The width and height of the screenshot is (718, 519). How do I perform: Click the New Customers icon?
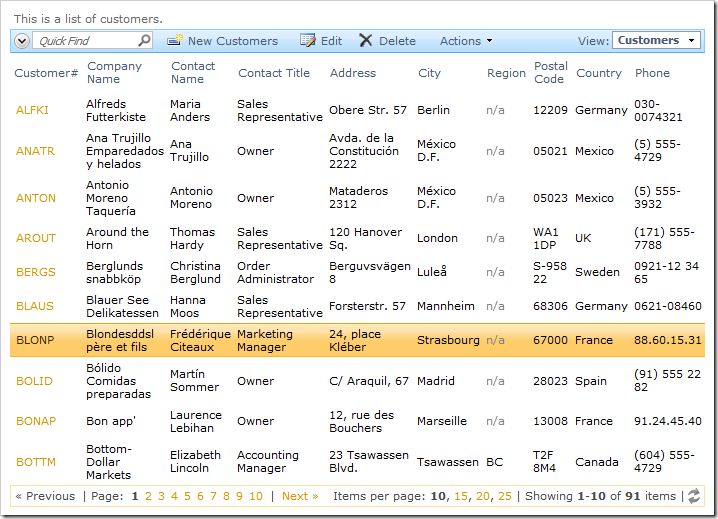(175, 41)
